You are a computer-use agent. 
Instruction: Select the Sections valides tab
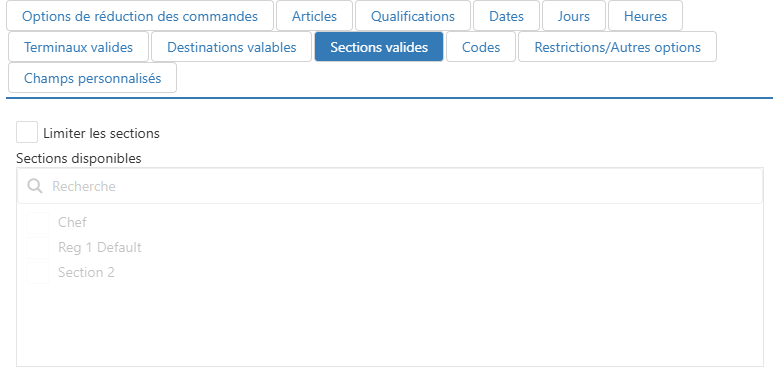click(379, 47)
